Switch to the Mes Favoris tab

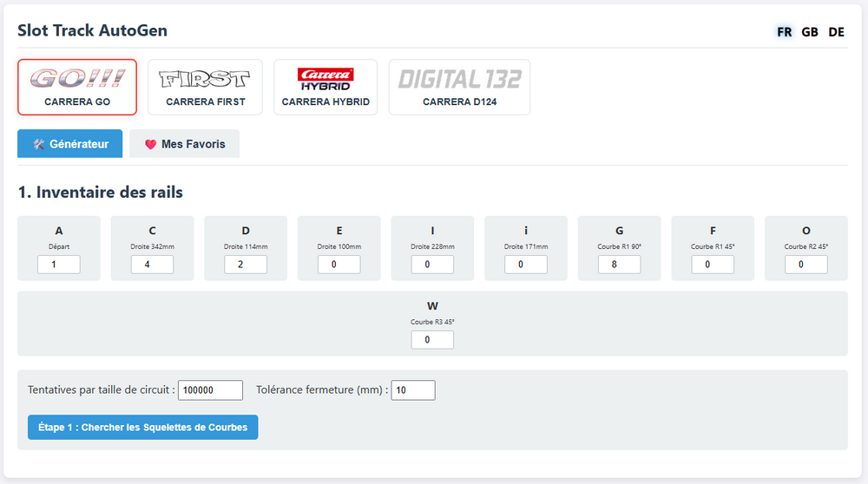point(184,144)
